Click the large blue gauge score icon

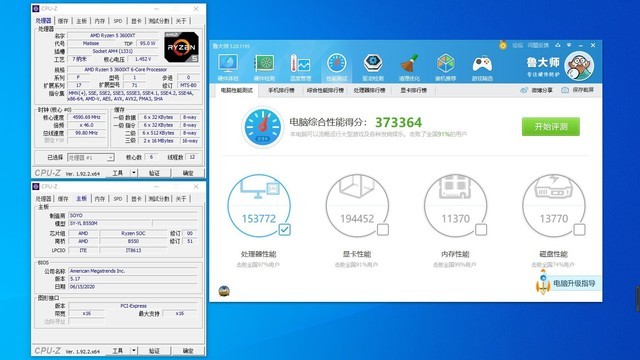pyautogui.click(x=262, y=127)
